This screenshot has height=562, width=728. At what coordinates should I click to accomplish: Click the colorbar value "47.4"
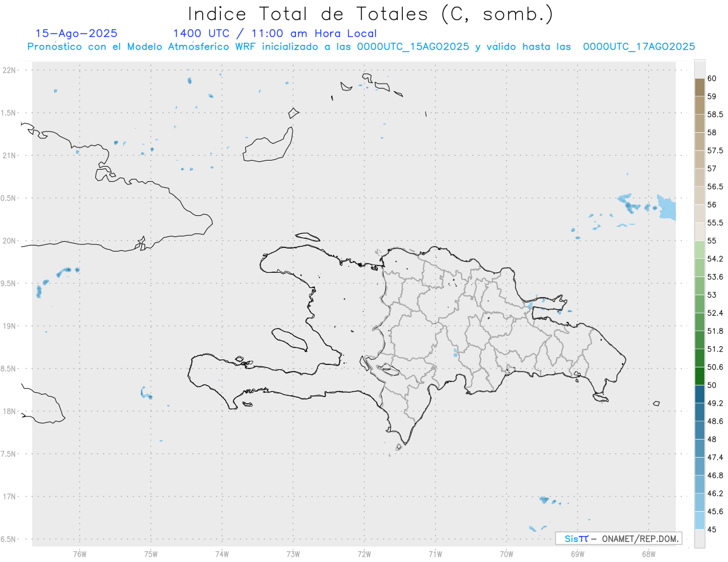pos(715,457)
